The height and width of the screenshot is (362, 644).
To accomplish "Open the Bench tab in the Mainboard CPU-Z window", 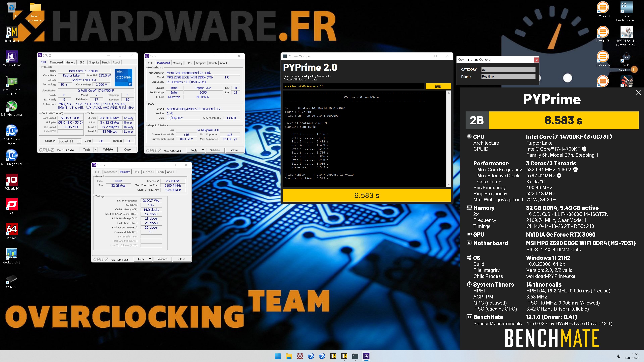I will click(x=213, y=63).
